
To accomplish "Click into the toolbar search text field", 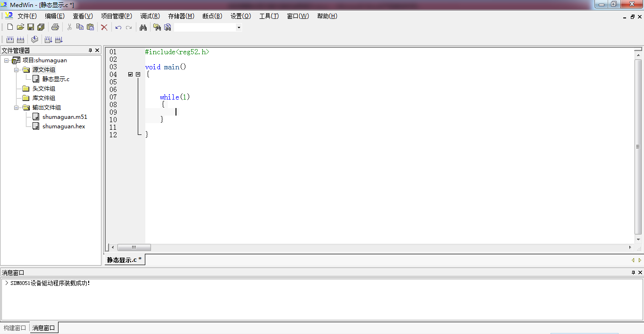I will [205, 27].
